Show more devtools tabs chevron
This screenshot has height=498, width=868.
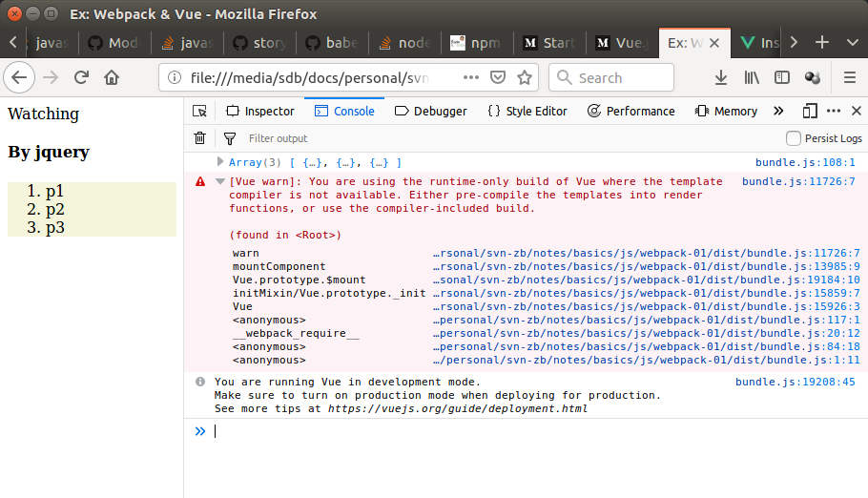pyautogui.click(x=778, y=112)
